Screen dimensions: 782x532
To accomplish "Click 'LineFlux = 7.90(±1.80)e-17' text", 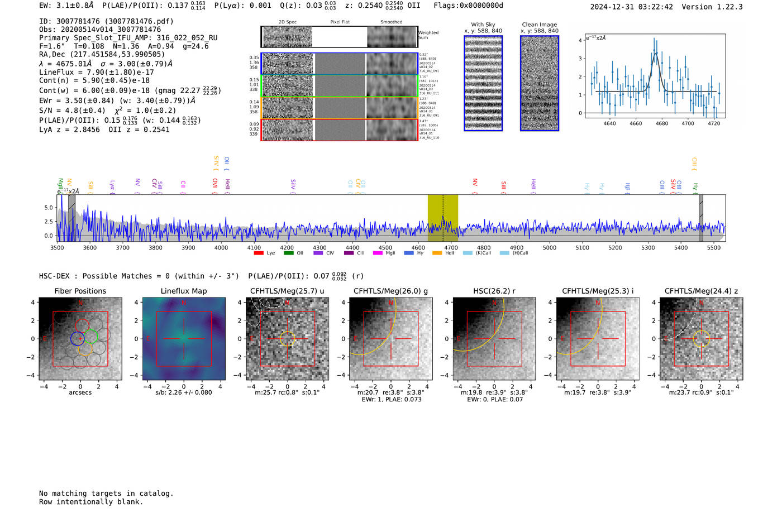I will (96, 72).
